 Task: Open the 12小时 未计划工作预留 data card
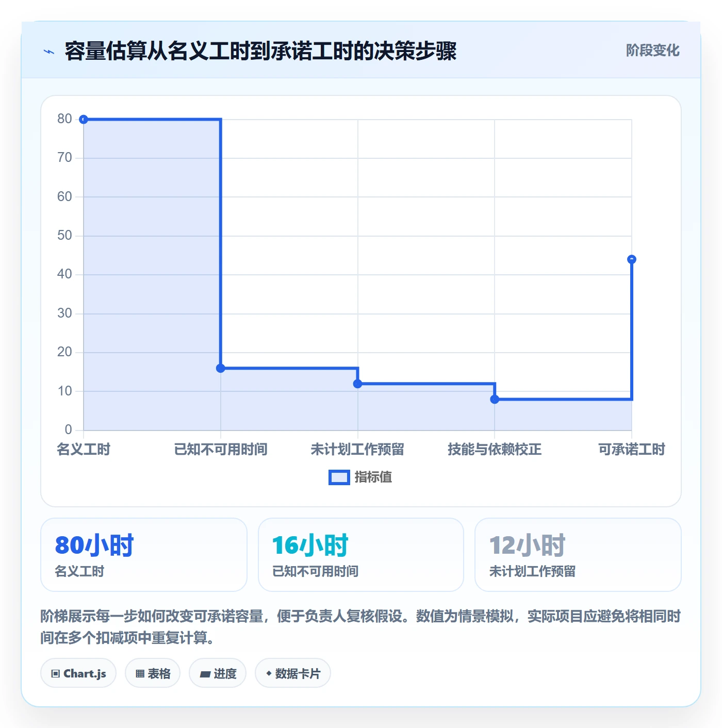(x=578, y=555)
